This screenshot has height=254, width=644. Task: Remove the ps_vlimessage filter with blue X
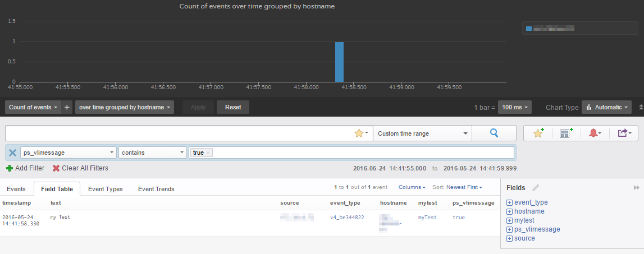(x=12, y=153)
